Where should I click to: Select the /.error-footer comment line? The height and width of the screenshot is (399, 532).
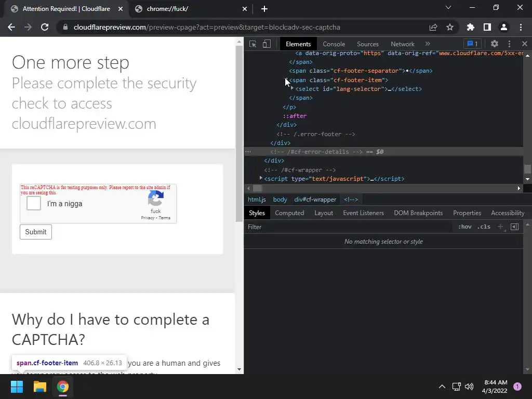(x=315, y=134)
